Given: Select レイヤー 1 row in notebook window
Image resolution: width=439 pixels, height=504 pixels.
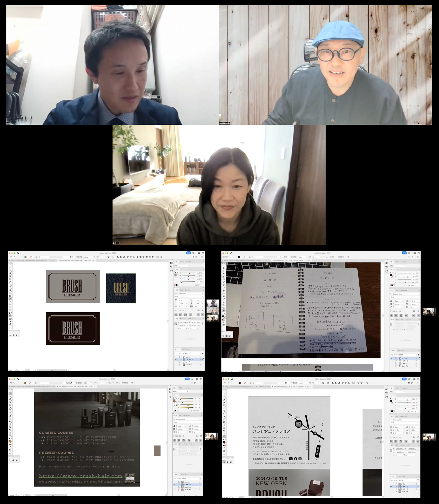Looking at the screenshot, I should (404, 364).
